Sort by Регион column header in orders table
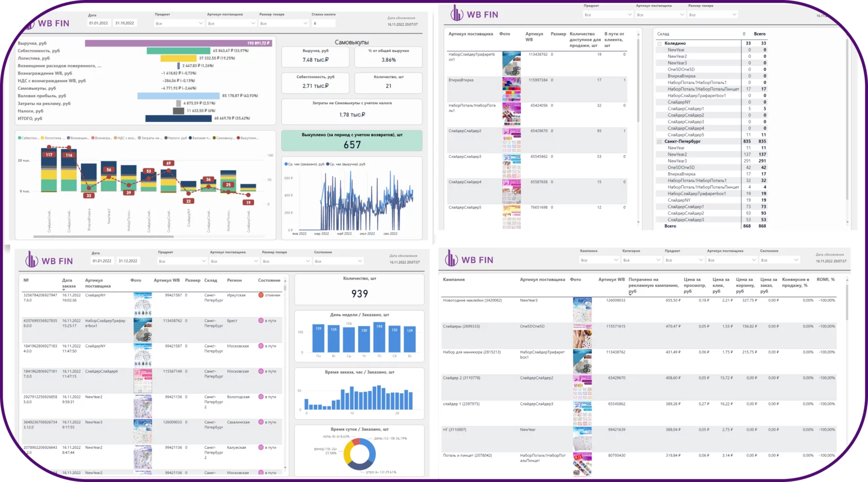 (x=234, y=280)
